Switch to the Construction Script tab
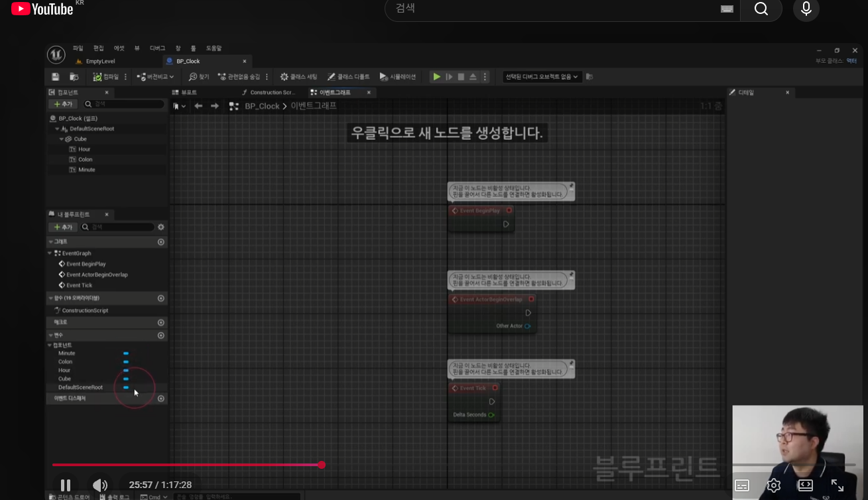The width and height of the screenshot is (868, 500). click(271, 93)
